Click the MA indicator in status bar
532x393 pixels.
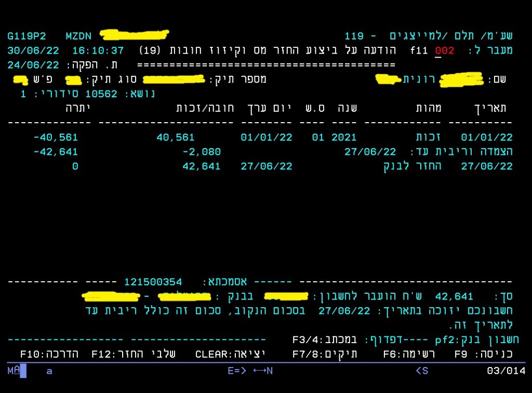[14, 371]
